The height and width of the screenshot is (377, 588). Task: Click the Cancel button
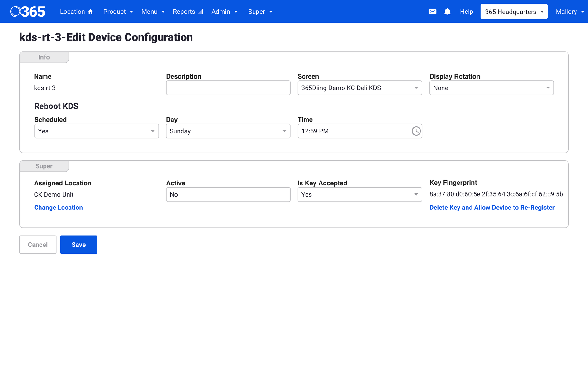click(x=38, y=245)
